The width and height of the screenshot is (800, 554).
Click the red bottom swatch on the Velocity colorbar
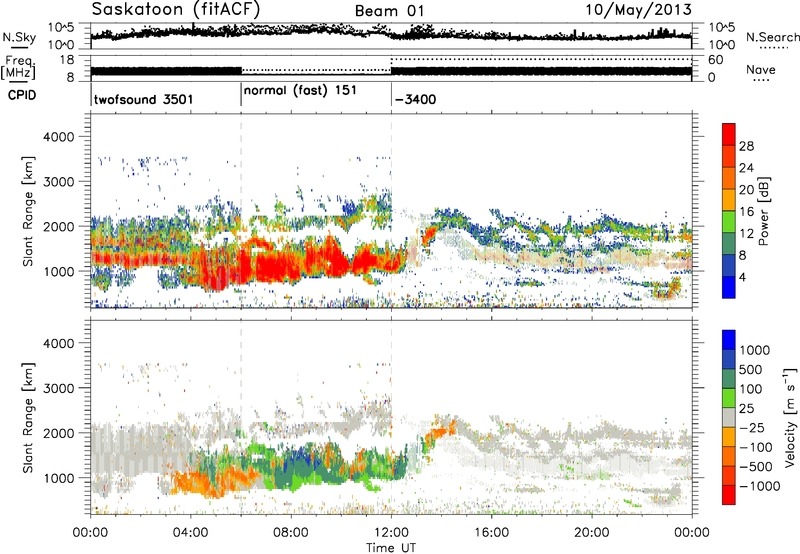729,495
